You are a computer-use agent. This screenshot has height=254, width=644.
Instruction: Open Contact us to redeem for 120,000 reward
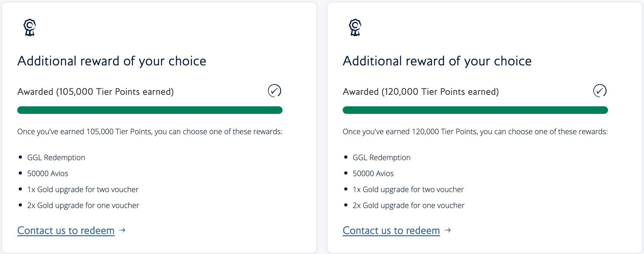(x=391, y=230)
